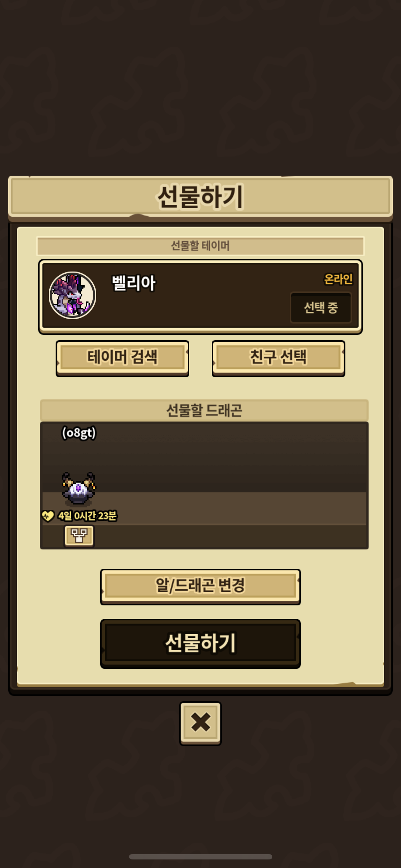Tap the (o8gt) dragon name label
Viewport: 401px width, 868px height.
(79, 433)
